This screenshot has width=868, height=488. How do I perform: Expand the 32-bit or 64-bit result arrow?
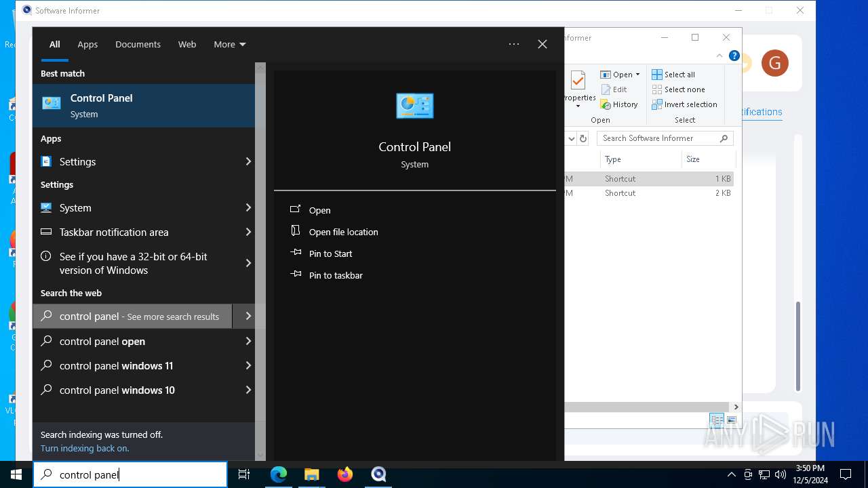click(x=248, y=263)
